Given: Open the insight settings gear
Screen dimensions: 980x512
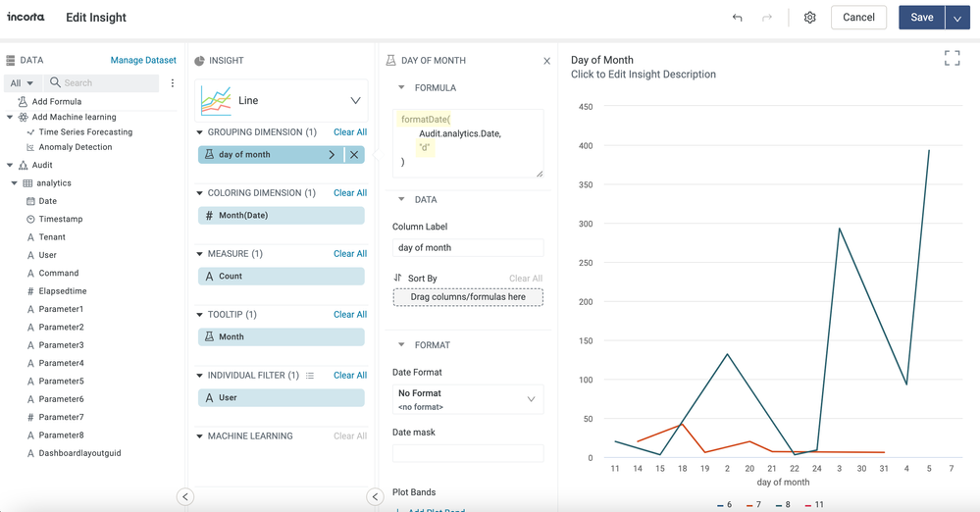Looking at the screenshot, I should pos(809,18).
